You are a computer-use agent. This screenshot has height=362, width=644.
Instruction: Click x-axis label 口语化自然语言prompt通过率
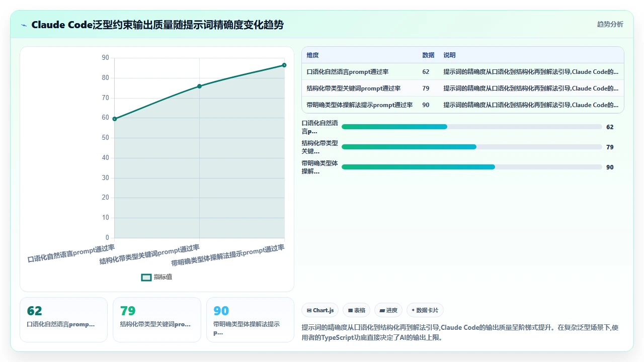tap(71, 253)
